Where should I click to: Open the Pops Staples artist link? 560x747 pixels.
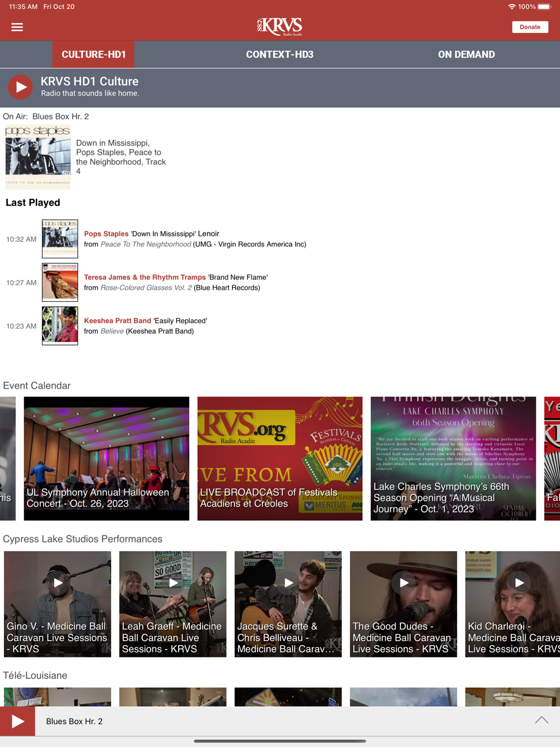pyautogui.click(x=106, y=234)
